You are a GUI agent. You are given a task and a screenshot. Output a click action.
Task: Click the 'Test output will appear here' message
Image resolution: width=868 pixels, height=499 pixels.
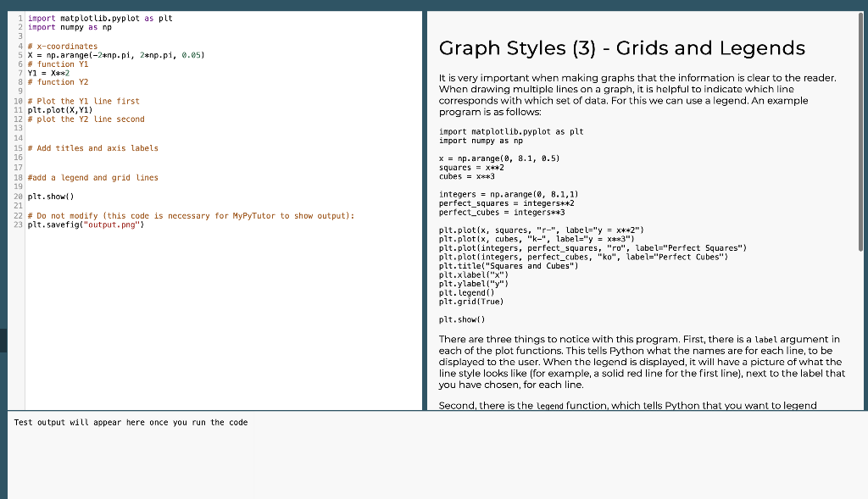pos(129,422)
